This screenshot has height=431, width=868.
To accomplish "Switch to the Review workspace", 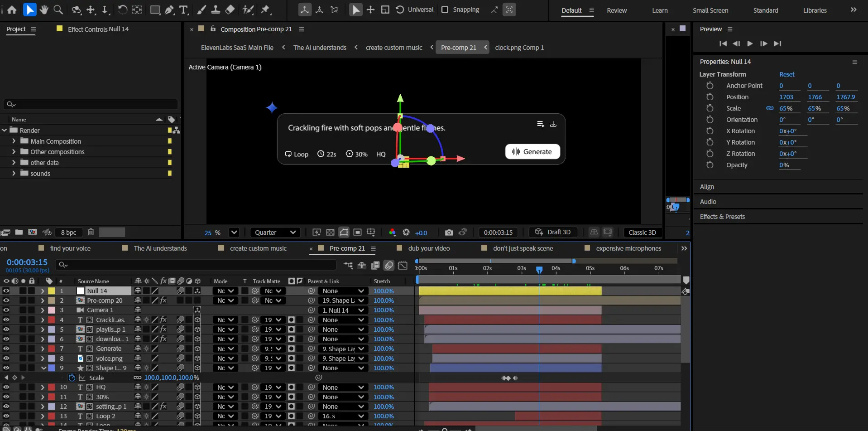I will coord(617,10).
